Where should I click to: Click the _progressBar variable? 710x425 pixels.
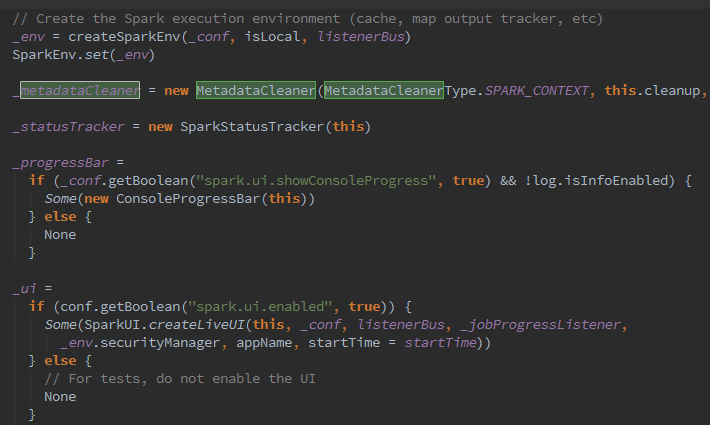click(x=61, y=163)
